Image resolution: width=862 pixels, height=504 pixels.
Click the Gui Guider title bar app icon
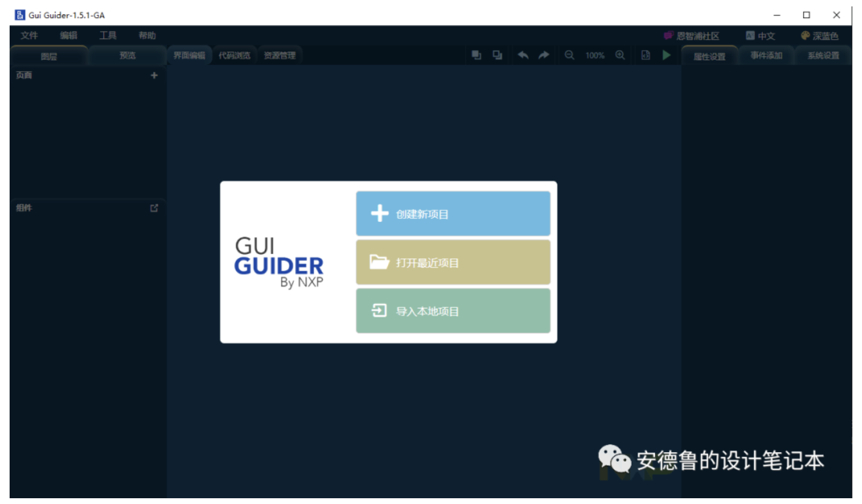tap(19, 15)
